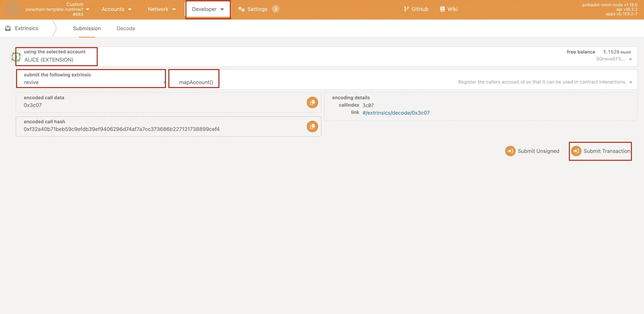Viewport: 644px width, 314px height.
Task: Click the Developer menu caret
Action: [222, 9]
